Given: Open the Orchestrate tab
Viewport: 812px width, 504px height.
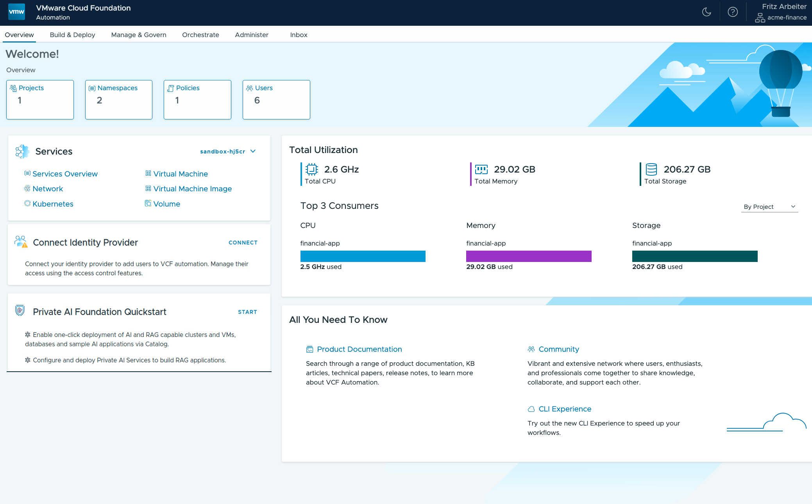Looking at the screenshot, I should click(200, 35).
